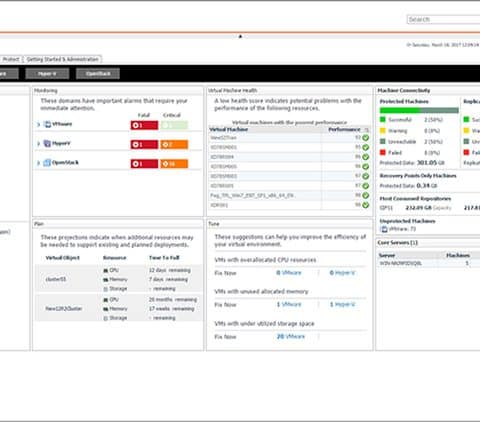
Task: Open the Getting Started & Administration tab
Action: point(62,59)
